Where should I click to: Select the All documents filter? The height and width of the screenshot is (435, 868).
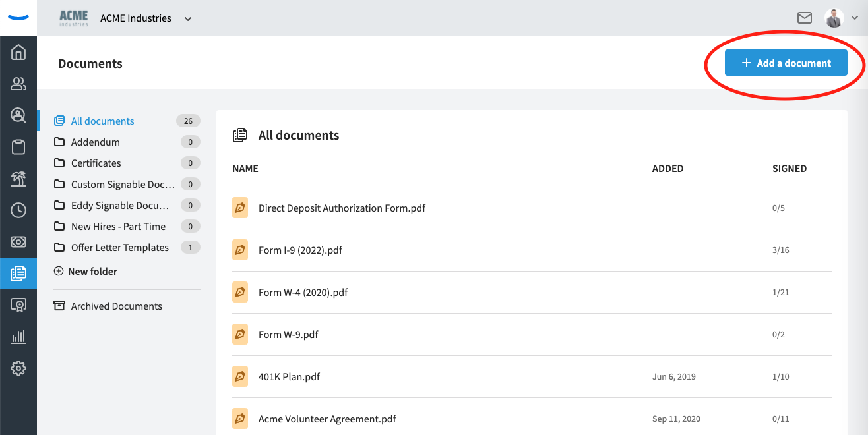coord(102,121)
